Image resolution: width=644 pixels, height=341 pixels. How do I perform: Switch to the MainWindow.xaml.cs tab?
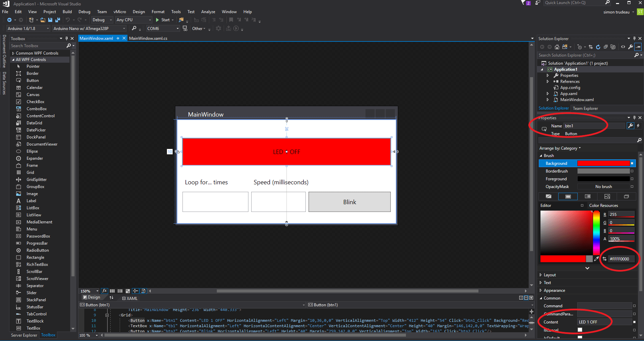coord(148,38)
